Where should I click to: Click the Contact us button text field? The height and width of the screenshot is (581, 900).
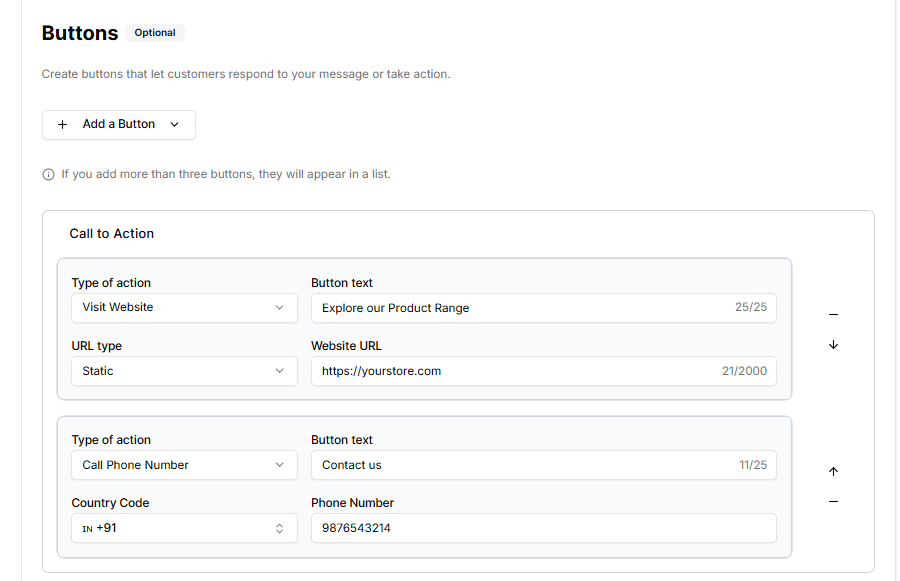520,465
